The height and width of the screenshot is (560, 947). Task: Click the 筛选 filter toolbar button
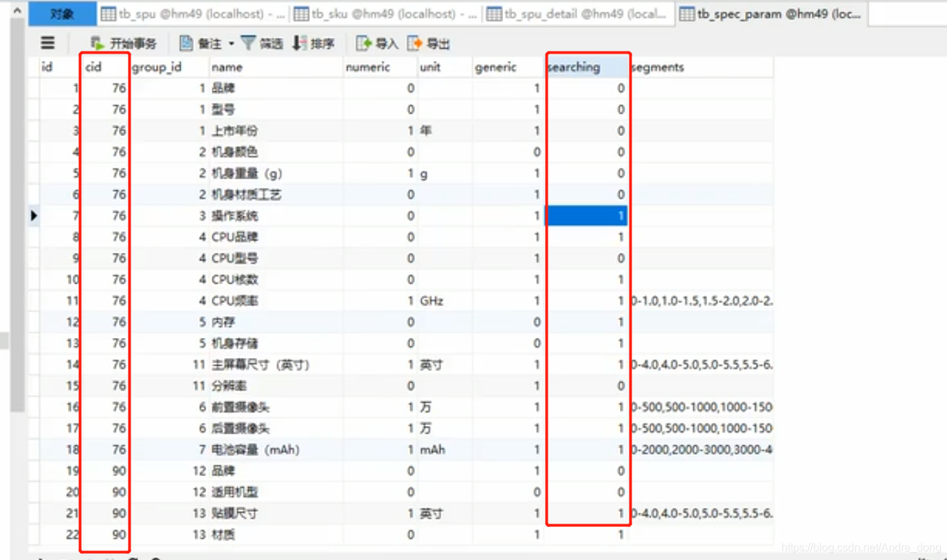coord(262,43)
